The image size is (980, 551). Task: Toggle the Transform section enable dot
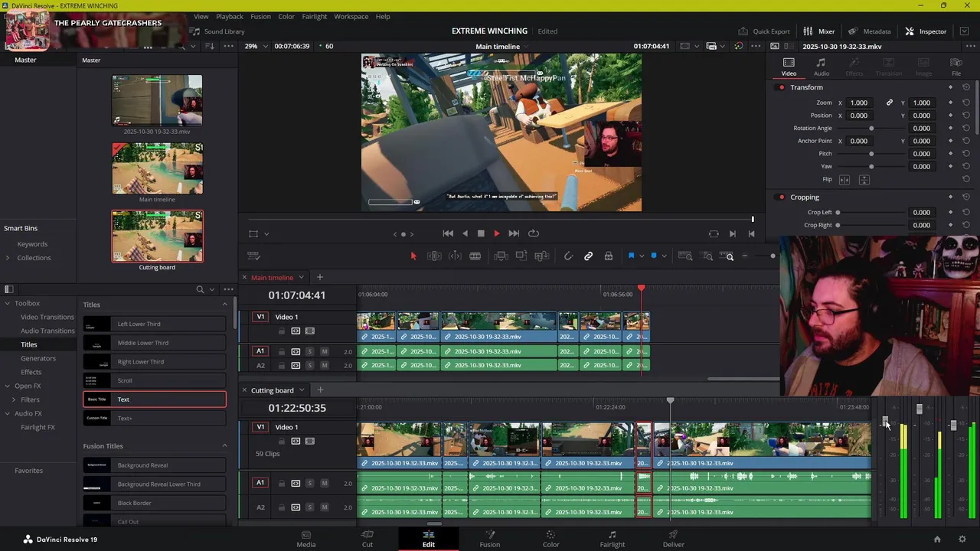[781, 87]
